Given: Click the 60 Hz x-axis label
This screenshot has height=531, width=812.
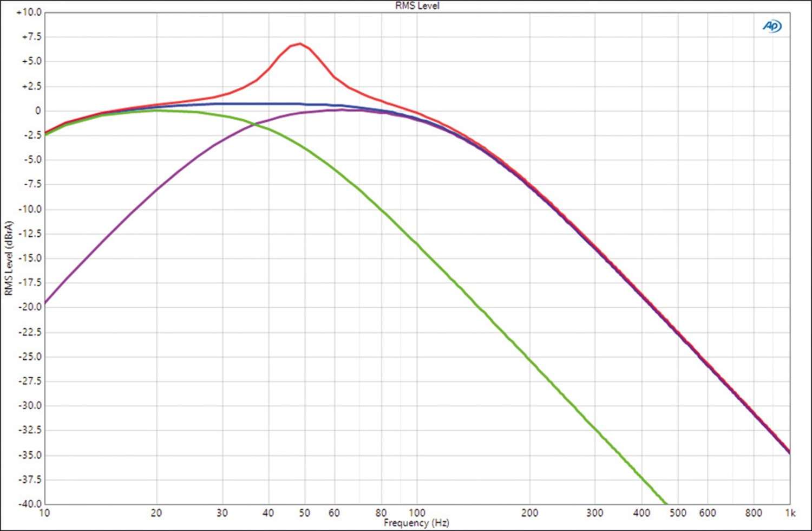Looking at the screenshot, I should click(x=335, y=513).
